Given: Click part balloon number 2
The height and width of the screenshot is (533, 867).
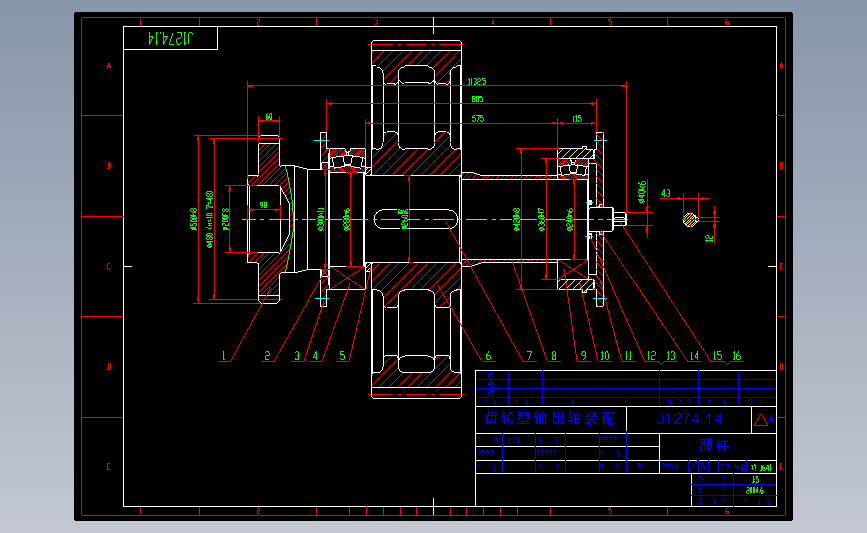Looking at the screenshot, I should [268, 356].
